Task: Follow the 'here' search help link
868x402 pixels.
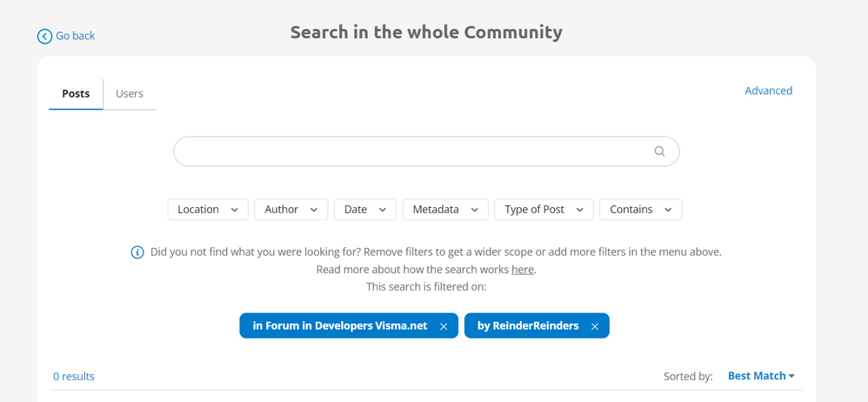Action: click(523, 270)
